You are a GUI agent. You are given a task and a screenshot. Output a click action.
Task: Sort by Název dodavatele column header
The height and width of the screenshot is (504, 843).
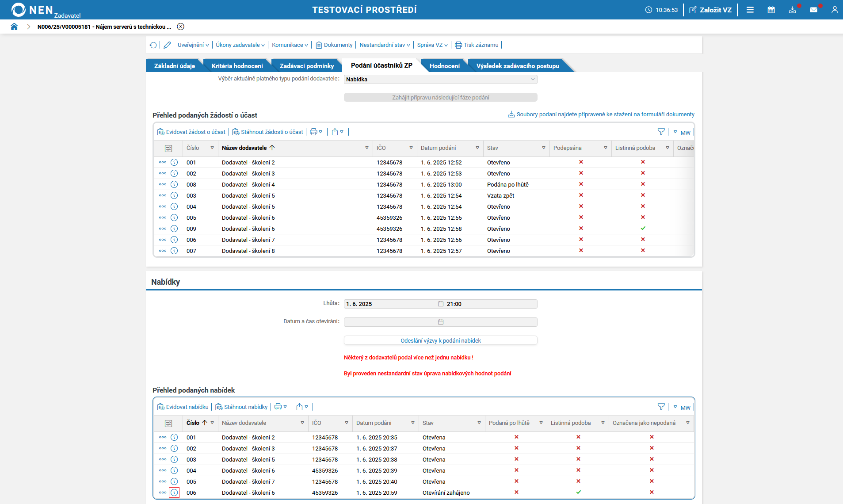tap(244, 148)
